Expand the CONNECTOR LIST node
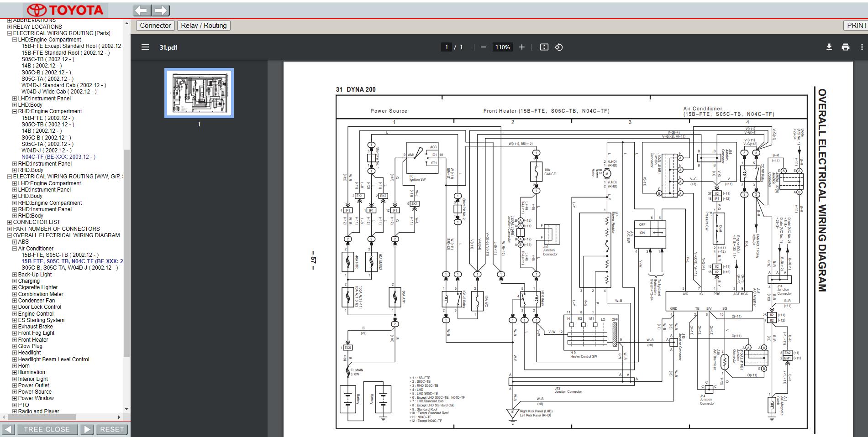Screen dimensions: 868x437 (10, 222)
